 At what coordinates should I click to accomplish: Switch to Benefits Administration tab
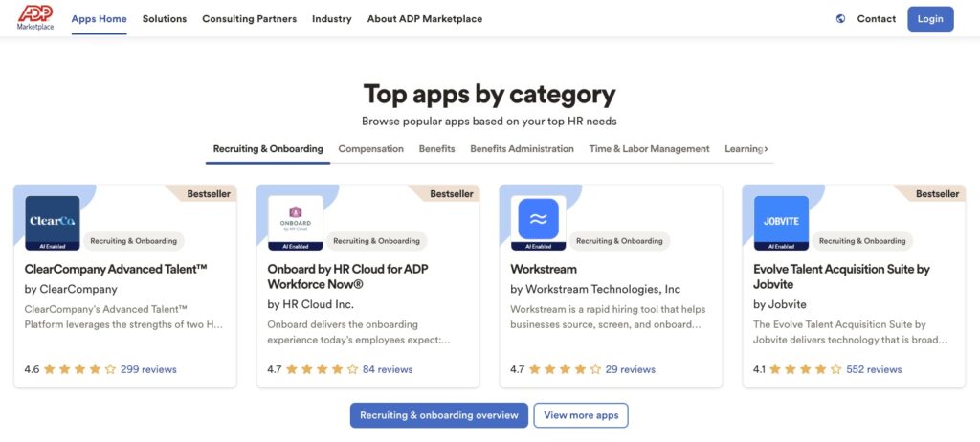[x=522, y=149]
